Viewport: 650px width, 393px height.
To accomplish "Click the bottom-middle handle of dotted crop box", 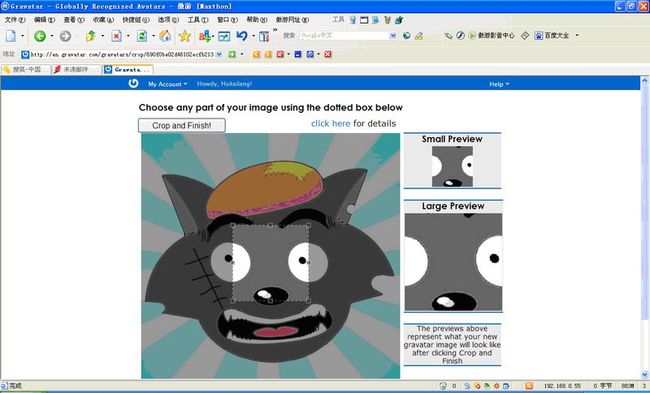I will [270, 301].
